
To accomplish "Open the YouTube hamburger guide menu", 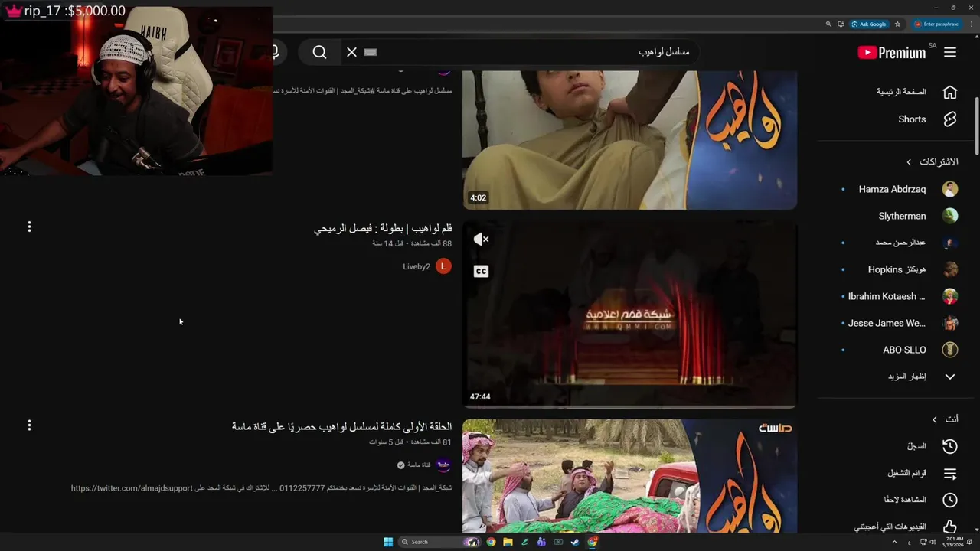I will click(x=950, y=52).
